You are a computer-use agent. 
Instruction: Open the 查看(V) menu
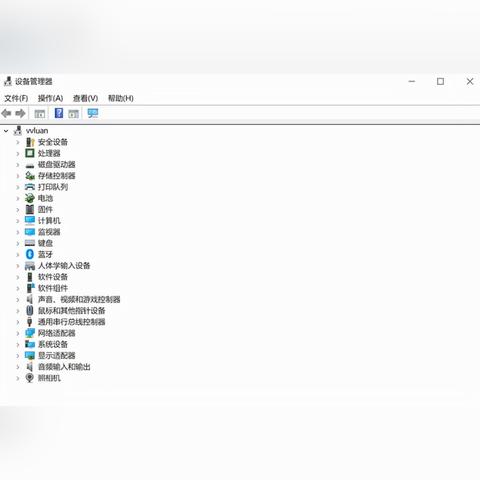85,98
